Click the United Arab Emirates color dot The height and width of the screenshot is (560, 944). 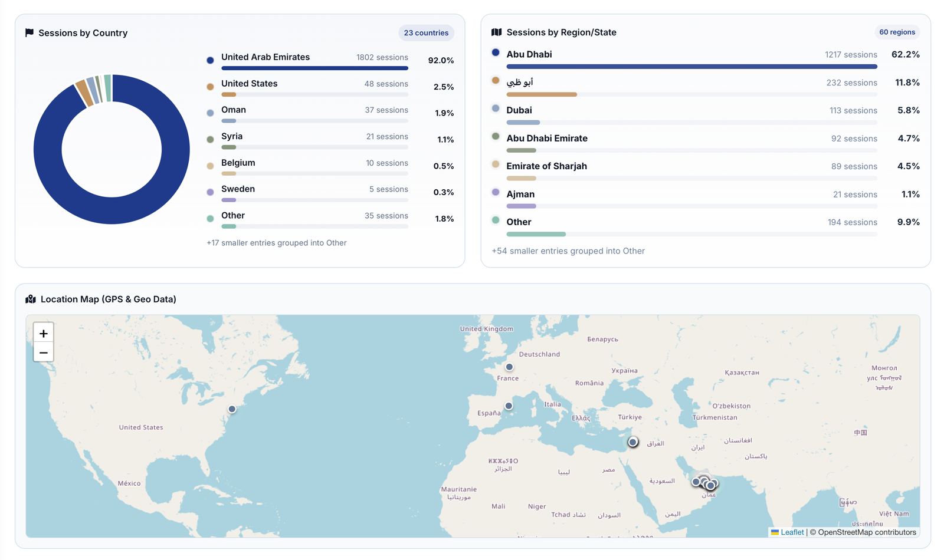210,60
